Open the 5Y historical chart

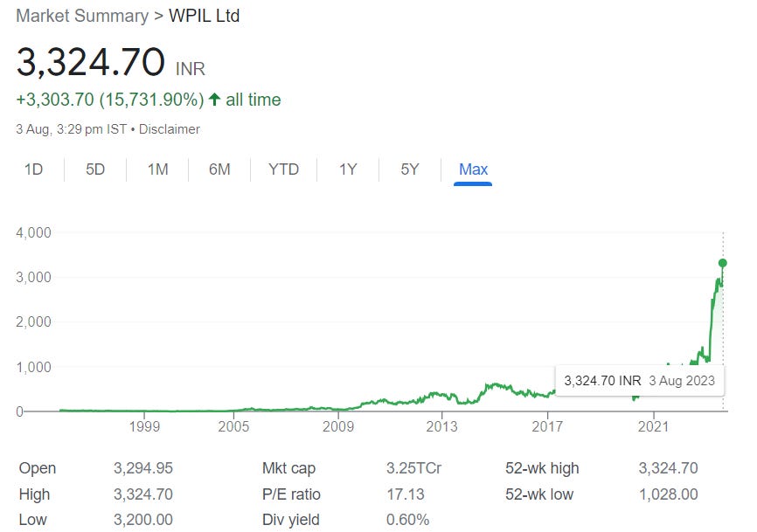(x=409, y=169)
